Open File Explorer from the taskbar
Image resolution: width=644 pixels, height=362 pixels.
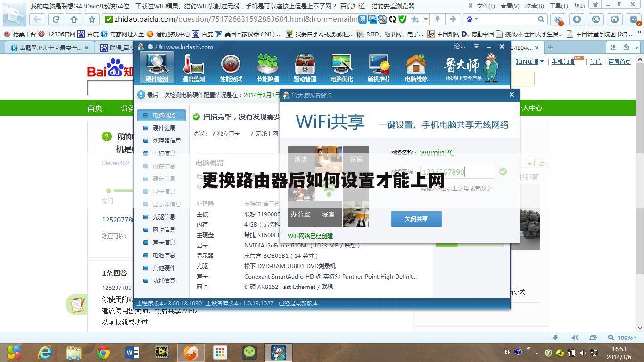point(74,352)
